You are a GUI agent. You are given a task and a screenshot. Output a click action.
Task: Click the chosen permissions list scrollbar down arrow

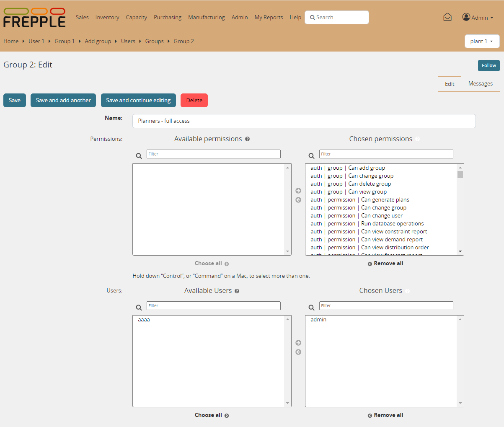pos(460,251)
